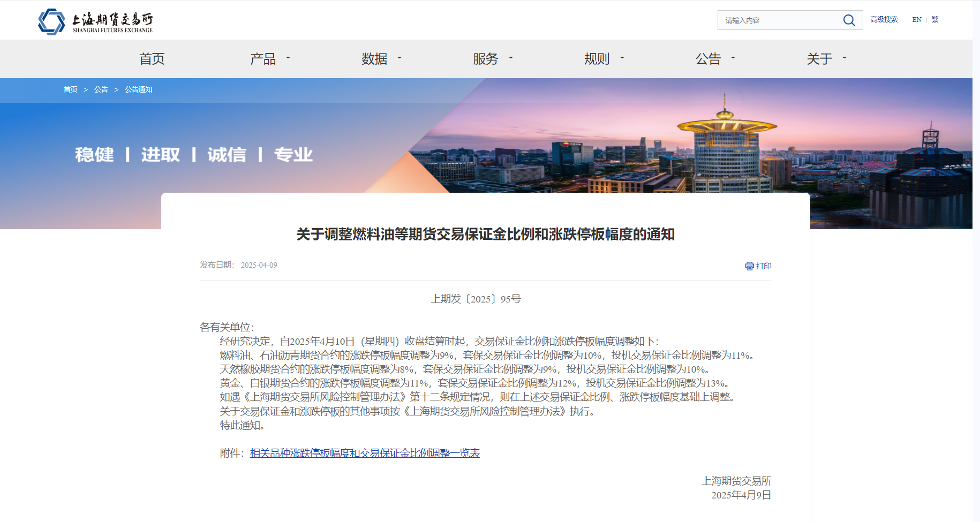Expand dropdown arrow beside 服务

(x=511, y=57)
